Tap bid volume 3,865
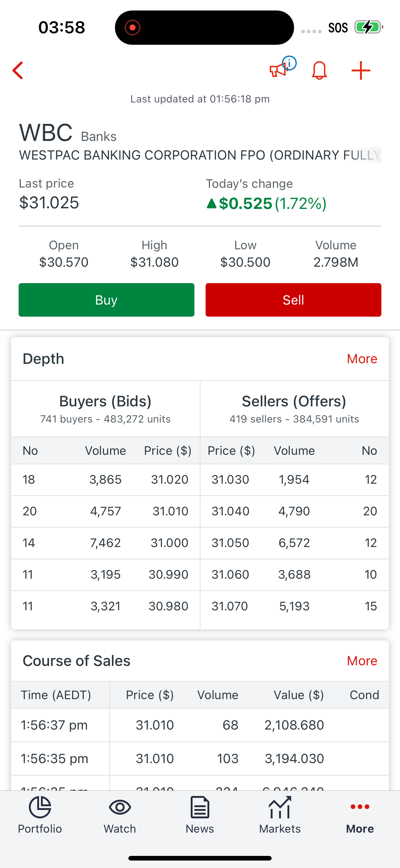 (x=105, y=480)
